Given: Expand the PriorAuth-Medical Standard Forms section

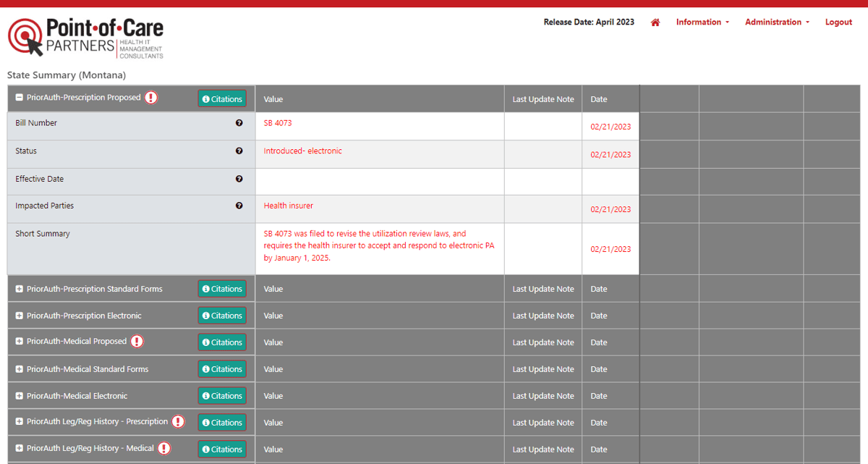Looking at the screenshot, I should click(x=20, y=369).
